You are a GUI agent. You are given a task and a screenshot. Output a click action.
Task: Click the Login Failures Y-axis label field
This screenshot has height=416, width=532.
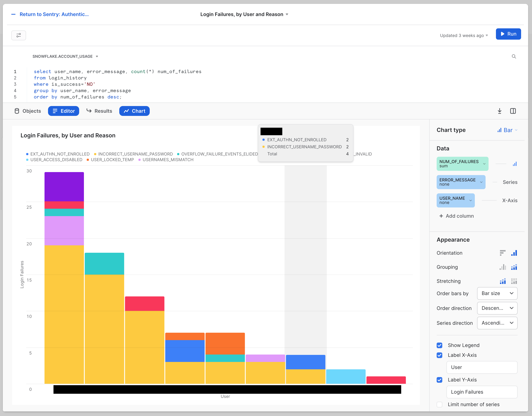pyautogui.click(x=482, y=392)
